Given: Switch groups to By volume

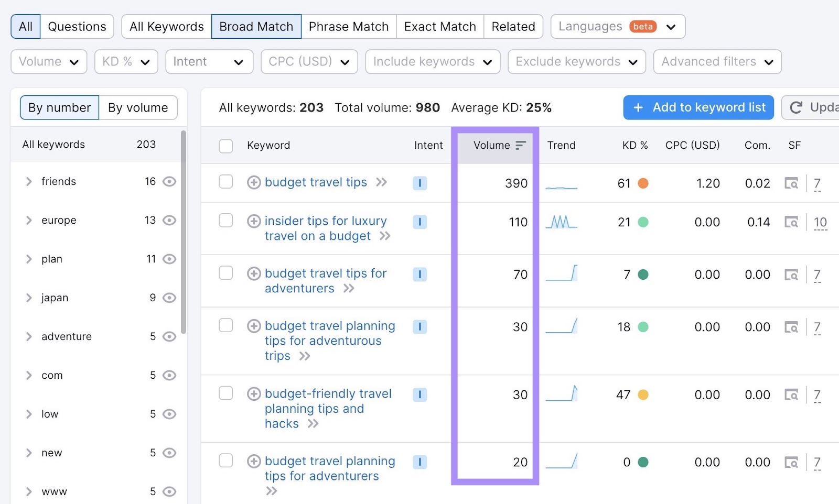Looking at the screenshot, I should click(138, 107).
